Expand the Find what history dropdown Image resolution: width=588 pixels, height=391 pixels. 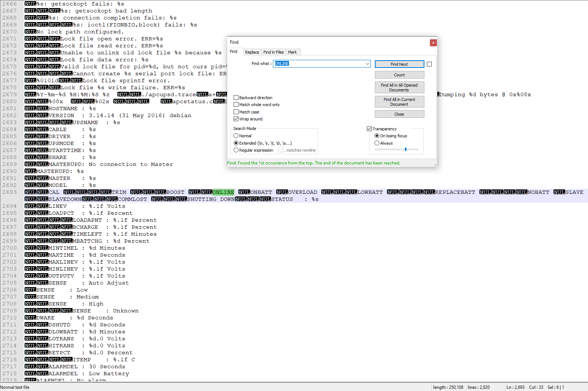[367, 64]
